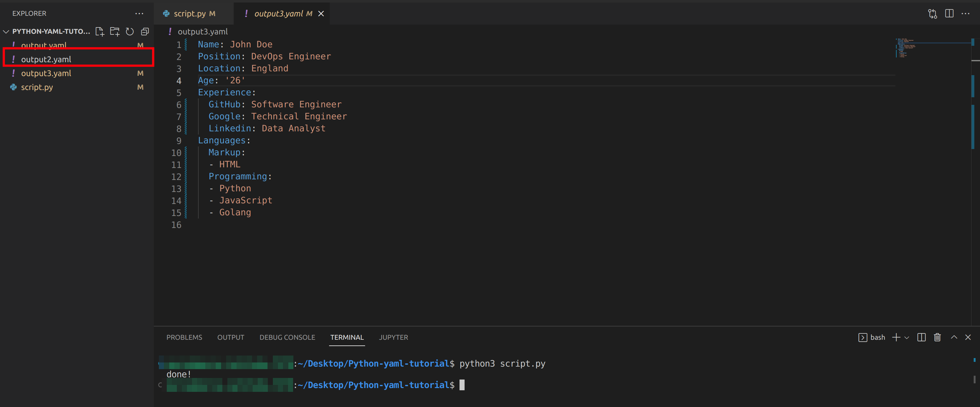Image resolution: width=980 pixels, height=407 pixels.
Task: Switch to the script.py editor tab
Action: tap(189, 14)
